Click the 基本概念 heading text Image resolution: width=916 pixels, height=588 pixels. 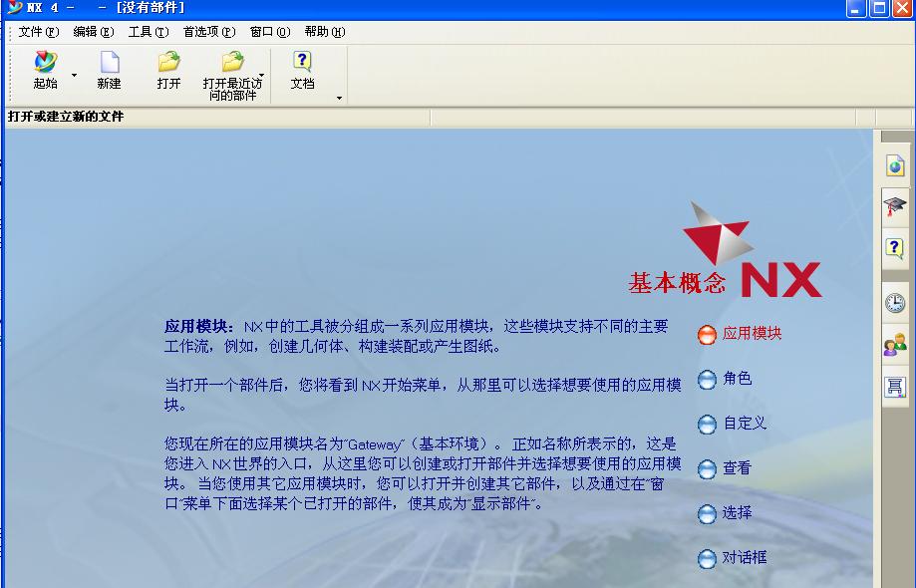678,284
